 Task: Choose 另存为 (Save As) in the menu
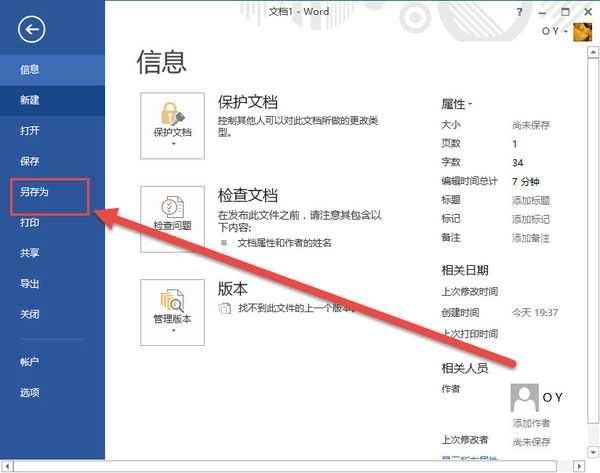[50, 192]
